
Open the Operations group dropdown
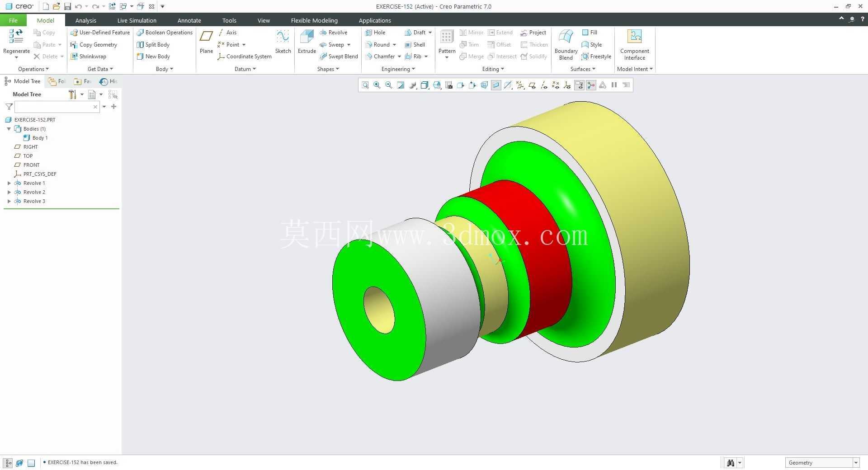pyautogui.click(x=33, y=69)
